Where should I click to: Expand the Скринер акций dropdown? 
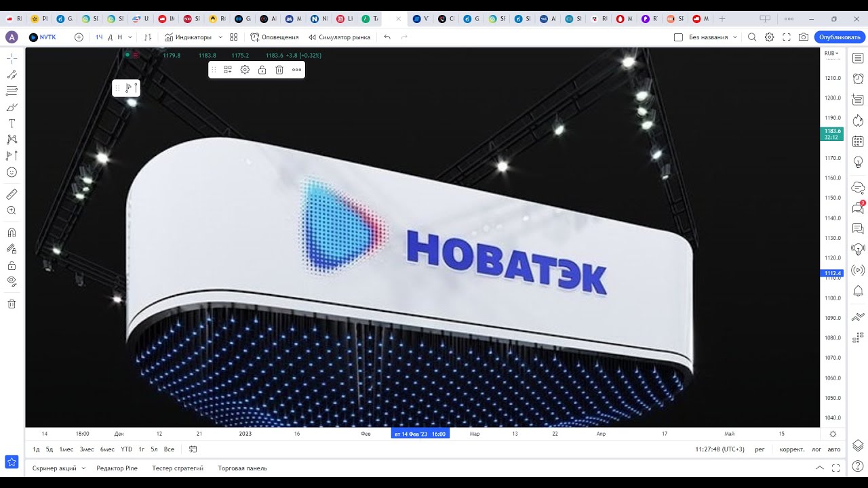[83, 468]
